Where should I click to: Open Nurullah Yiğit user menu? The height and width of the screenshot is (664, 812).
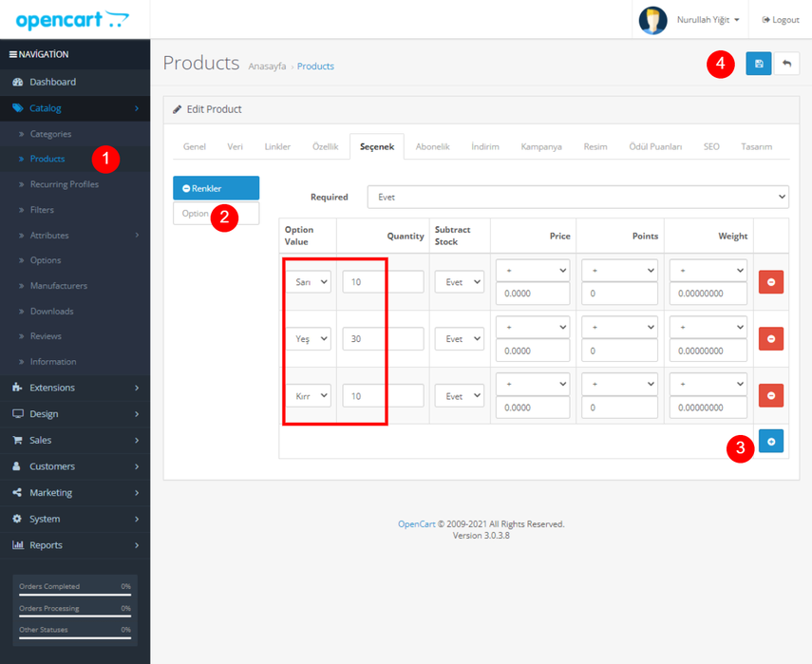pyautogui.click(x=690, y=20)
